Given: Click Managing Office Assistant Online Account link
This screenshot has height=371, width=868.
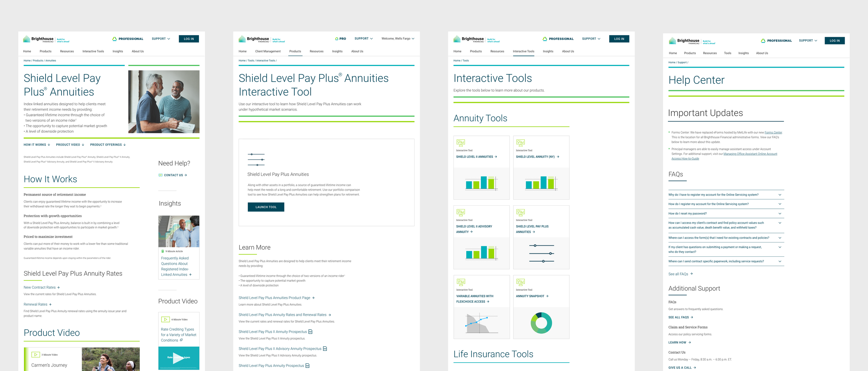Looking at the screenshot, I should (x=724, y=156).
